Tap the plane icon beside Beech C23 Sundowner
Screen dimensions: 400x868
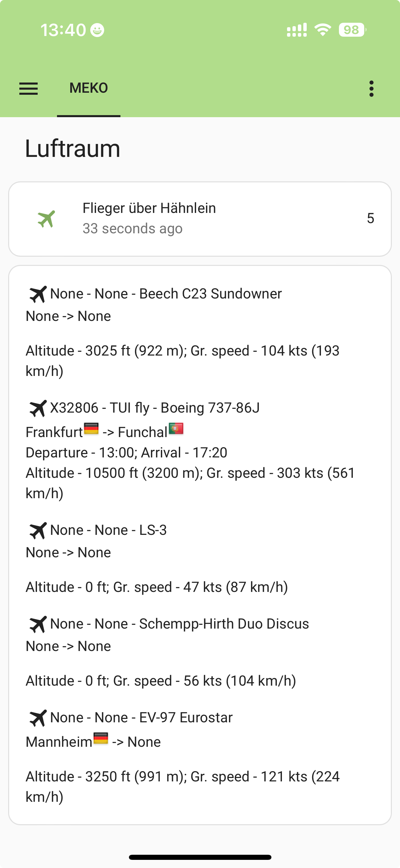click(38, 294)
